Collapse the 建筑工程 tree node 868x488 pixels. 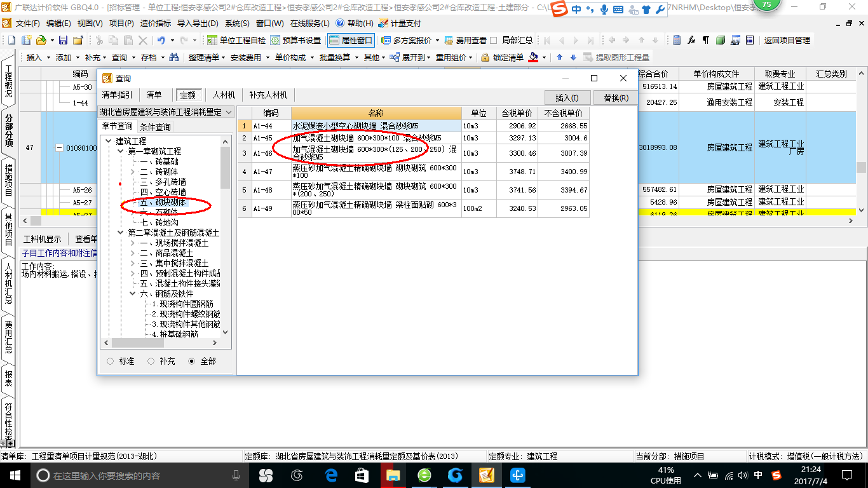(109, 141)
